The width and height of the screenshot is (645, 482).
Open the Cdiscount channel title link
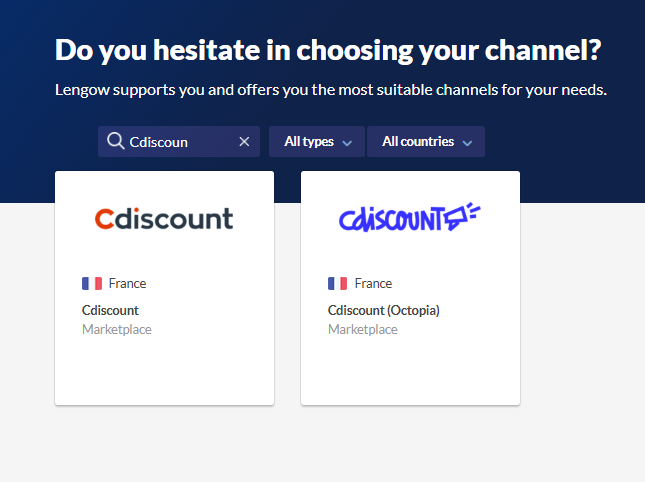110,310
